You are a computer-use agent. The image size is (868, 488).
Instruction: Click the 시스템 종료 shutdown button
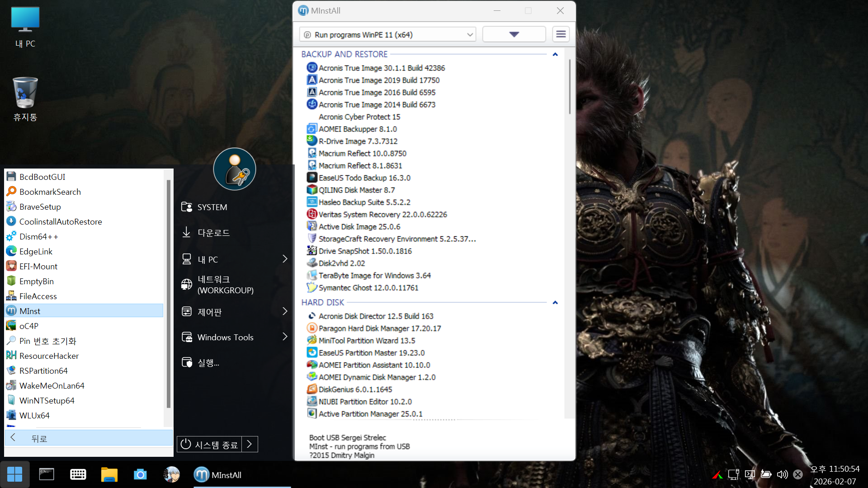point(209,445)
